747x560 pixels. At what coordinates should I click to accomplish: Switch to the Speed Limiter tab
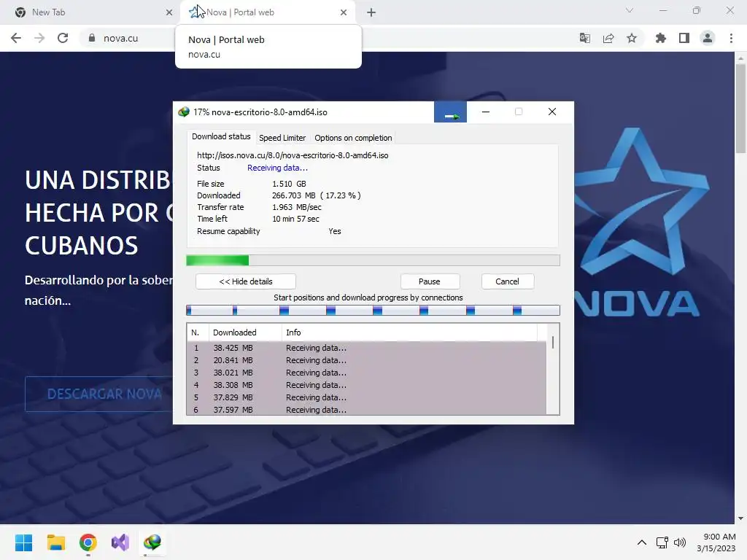[x=282, y=138]
